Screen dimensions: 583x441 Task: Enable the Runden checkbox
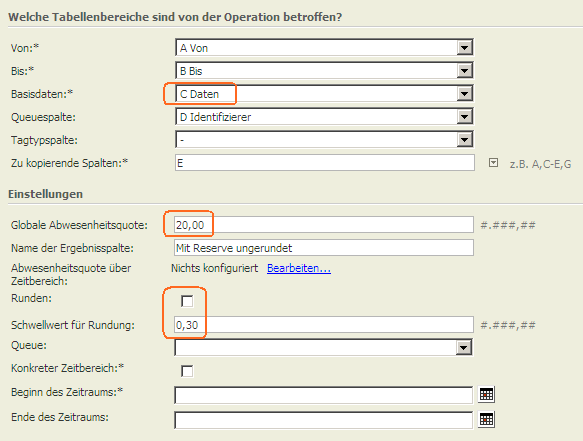coord(187,301)
